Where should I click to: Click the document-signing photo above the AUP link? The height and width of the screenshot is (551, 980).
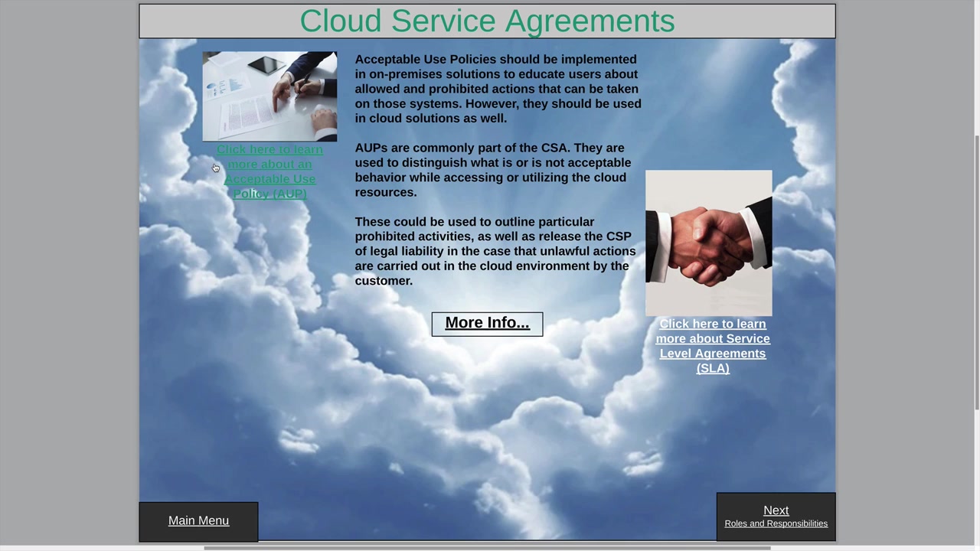[x=269, y=96]
